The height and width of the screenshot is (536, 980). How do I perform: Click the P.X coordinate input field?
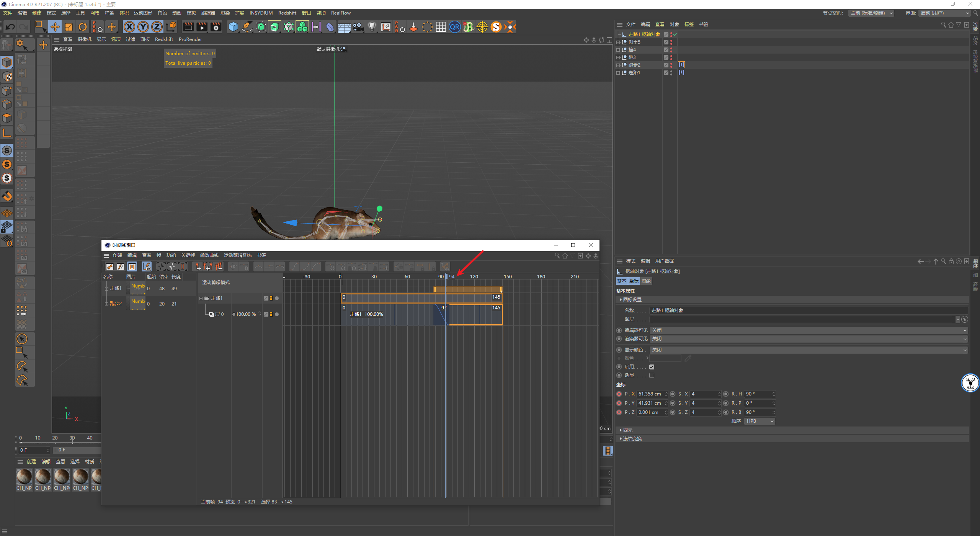click(x=650, y=394)
